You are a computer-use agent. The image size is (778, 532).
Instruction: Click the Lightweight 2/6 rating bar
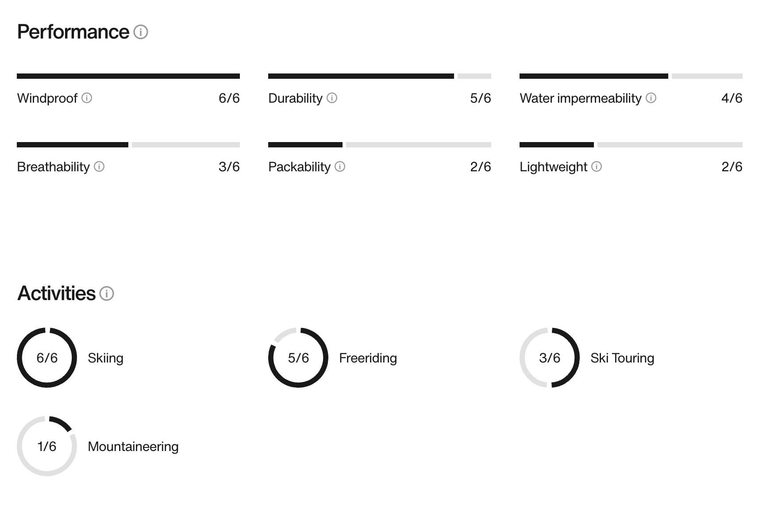pyautogui.click(x=631, y=145)
